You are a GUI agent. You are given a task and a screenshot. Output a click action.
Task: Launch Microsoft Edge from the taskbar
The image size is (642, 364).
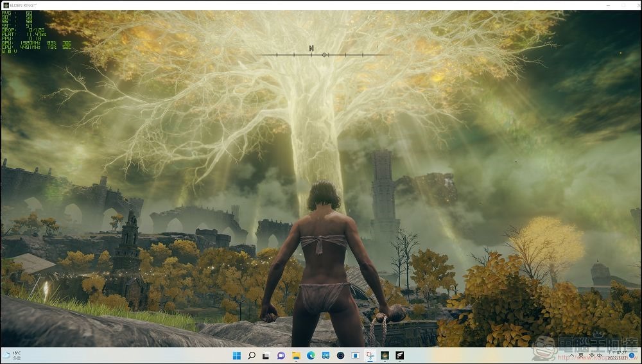click(311, 356)
